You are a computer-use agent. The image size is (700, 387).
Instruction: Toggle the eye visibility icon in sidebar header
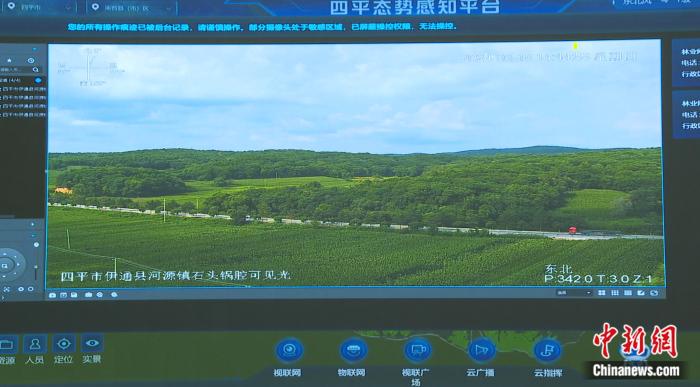point(31,61)
